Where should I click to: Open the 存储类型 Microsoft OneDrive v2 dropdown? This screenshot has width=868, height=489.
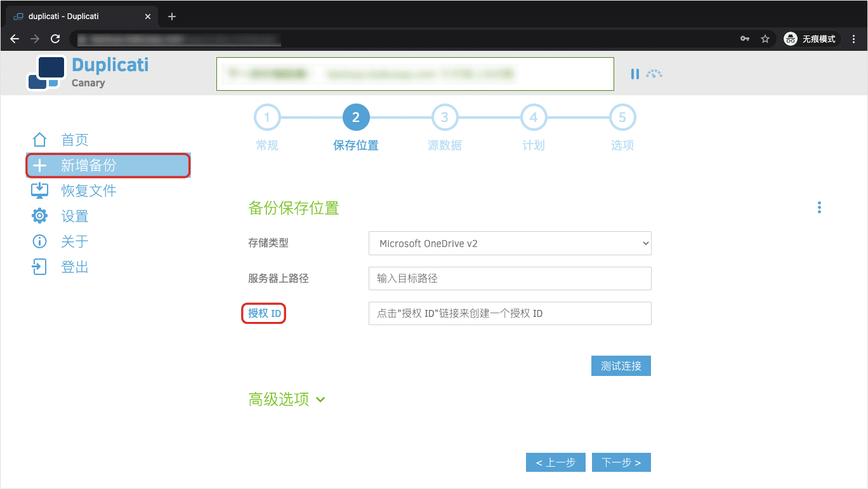click(510, 243)
